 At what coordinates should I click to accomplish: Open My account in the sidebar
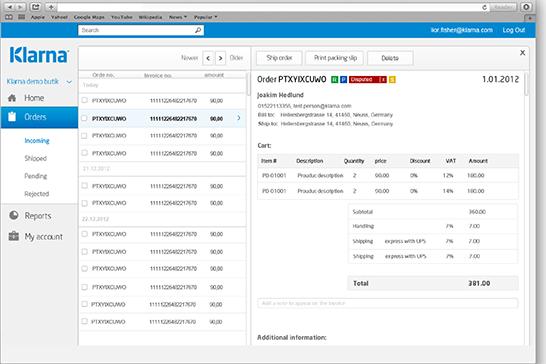44,237
